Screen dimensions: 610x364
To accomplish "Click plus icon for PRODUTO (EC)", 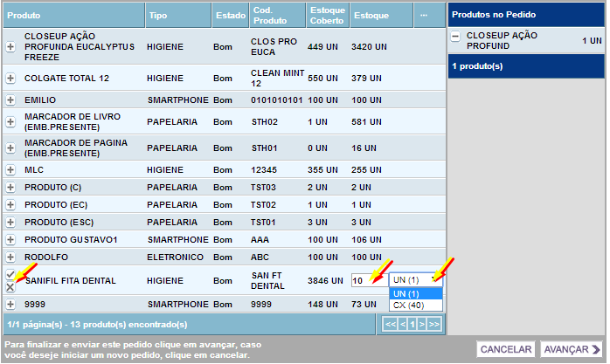I will tap(10, 205).
